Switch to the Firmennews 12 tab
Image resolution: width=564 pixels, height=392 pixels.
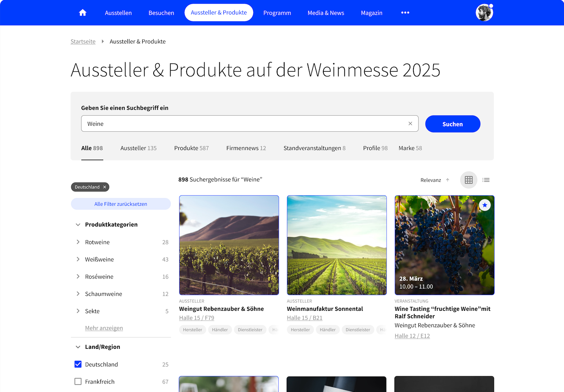point(246,148)
